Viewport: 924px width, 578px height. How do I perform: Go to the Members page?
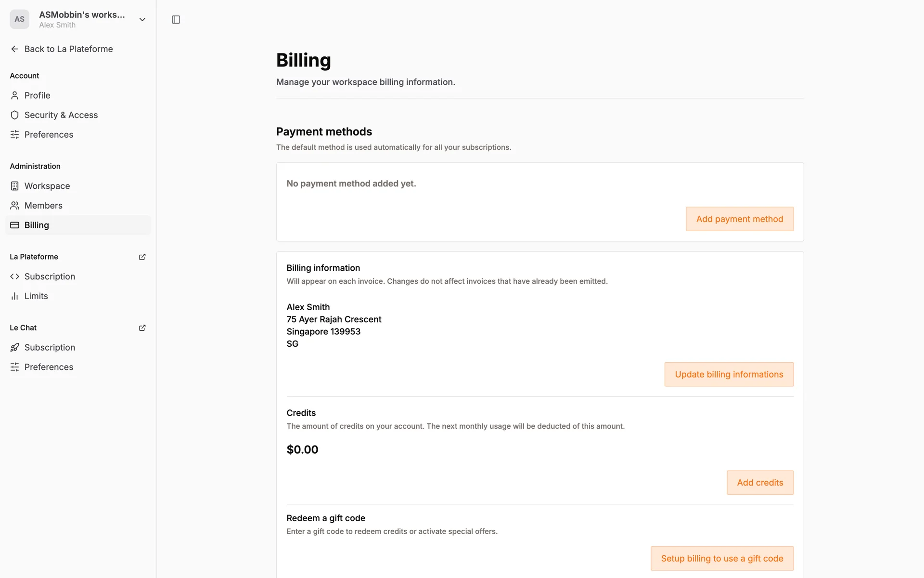[x=43, y=206]
